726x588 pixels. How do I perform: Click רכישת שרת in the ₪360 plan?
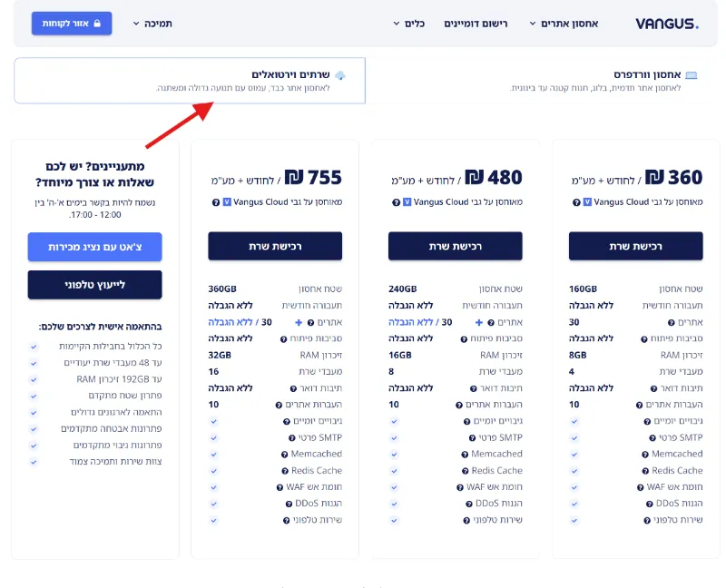[x=636, y=246]
